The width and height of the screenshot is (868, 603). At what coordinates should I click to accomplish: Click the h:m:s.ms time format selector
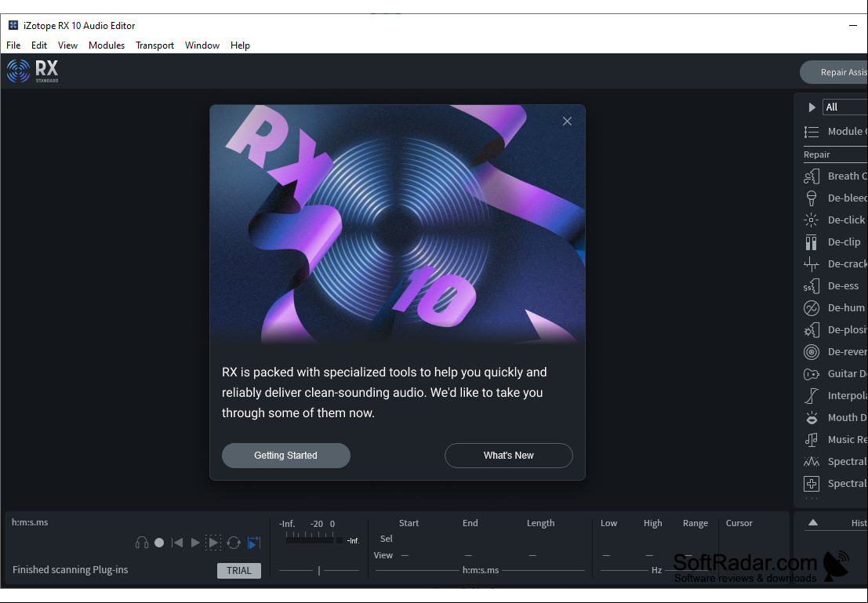point(481,570)
